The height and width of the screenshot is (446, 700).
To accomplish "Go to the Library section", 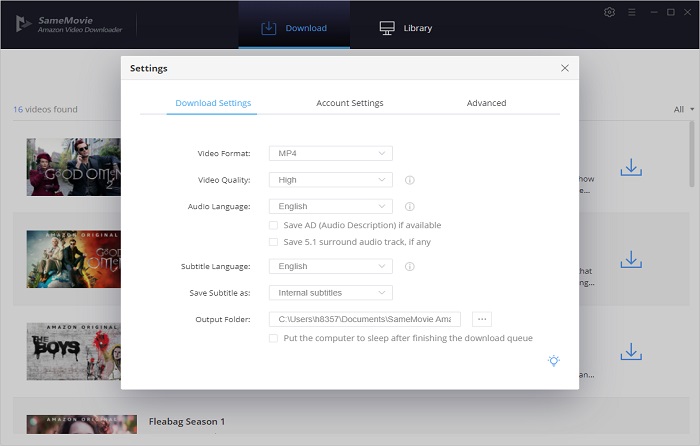I will coord(406,28).
